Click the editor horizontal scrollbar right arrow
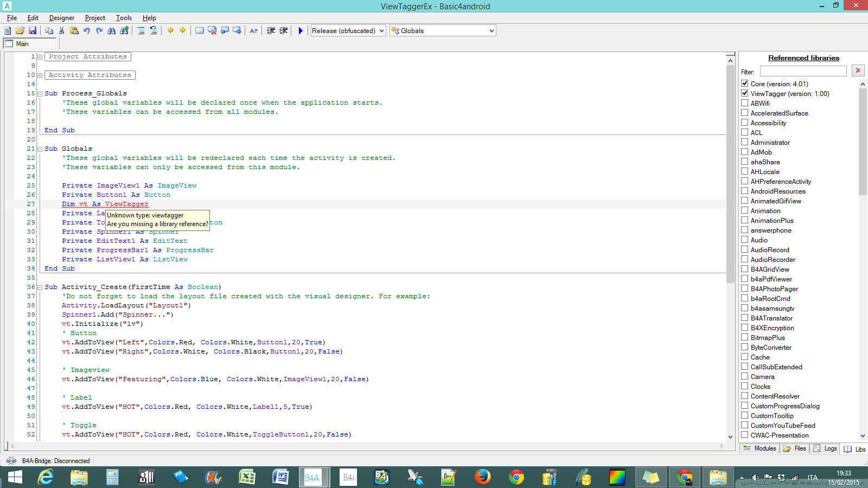The height and width of the screenshot is (488, 868). click(722, 446)
